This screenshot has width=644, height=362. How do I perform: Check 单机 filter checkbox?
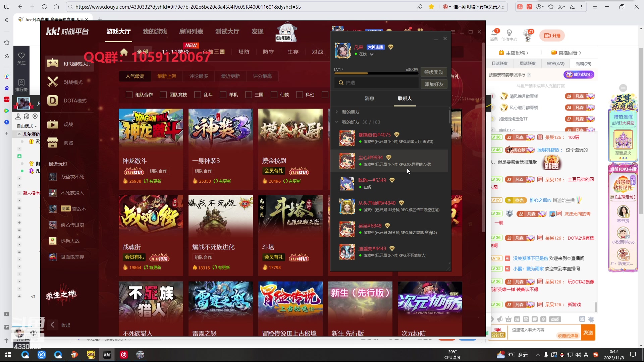tap(223, 95)
